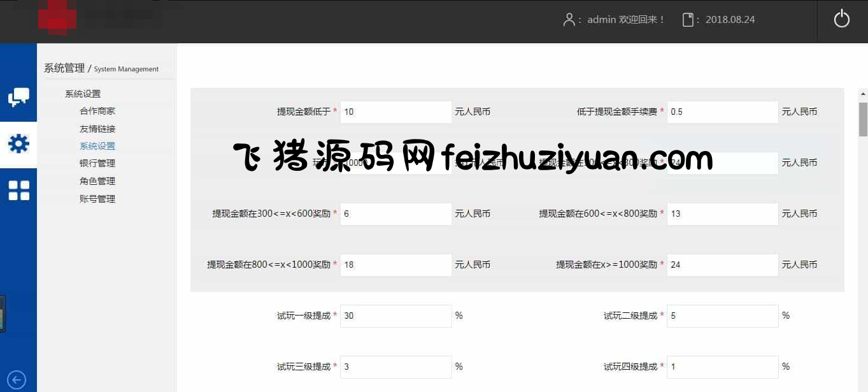Go to 银行管理 page
This screenshot has width=868, height=392.
tap(97, 163)
